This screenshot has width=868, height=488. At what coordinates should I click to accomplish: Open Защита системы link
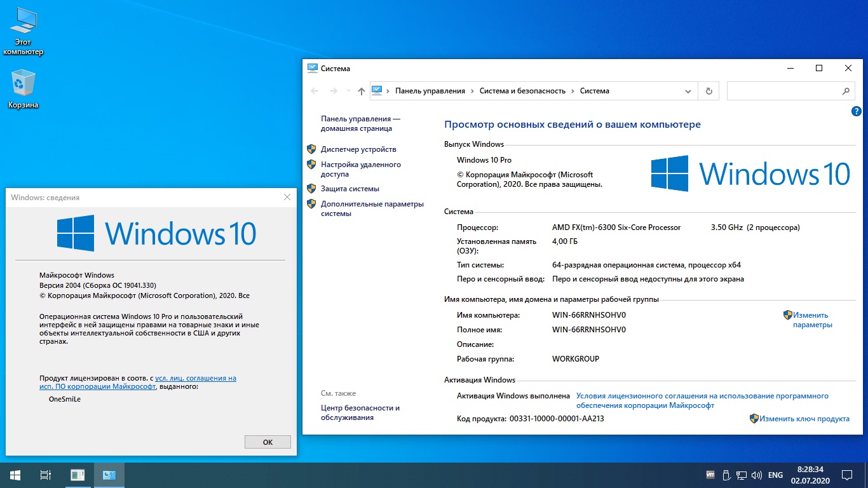point(350,189)
